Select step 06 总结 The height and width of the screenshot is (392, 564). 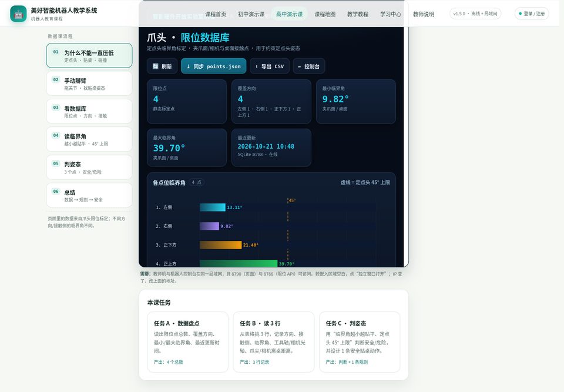click(89, 195)
